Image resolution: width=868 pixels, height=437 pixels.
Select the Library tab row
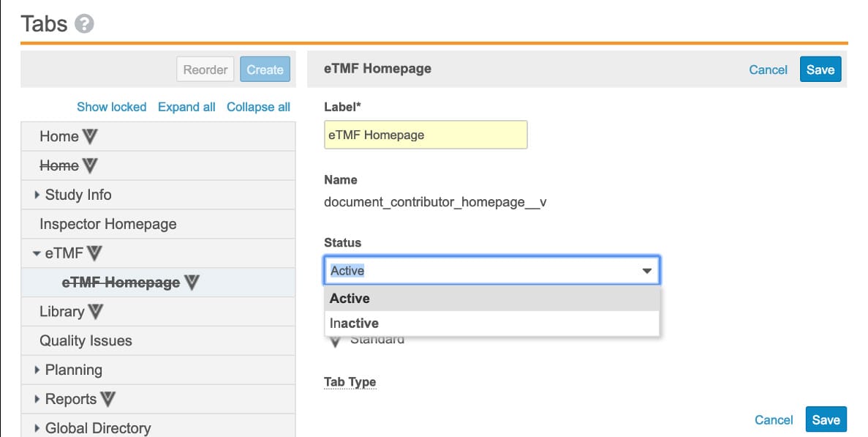159,312
